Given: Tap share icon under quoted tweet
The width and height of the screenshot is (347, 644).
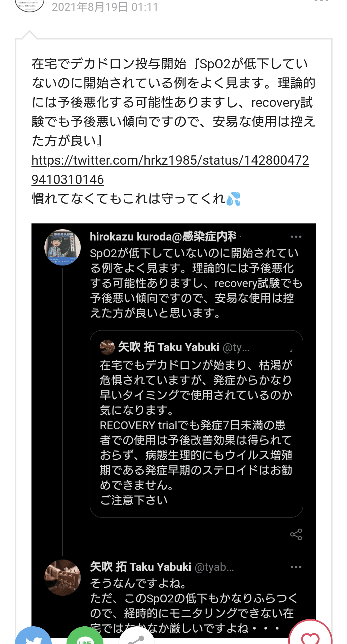Looking at the screenshot, I should click(x=296, y=535).
